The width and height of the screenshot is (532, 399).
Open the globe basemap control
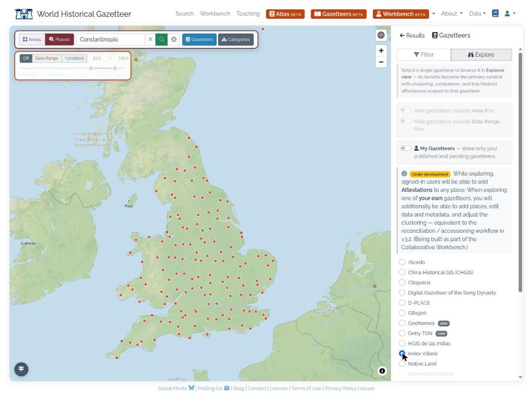click(381, 35)
